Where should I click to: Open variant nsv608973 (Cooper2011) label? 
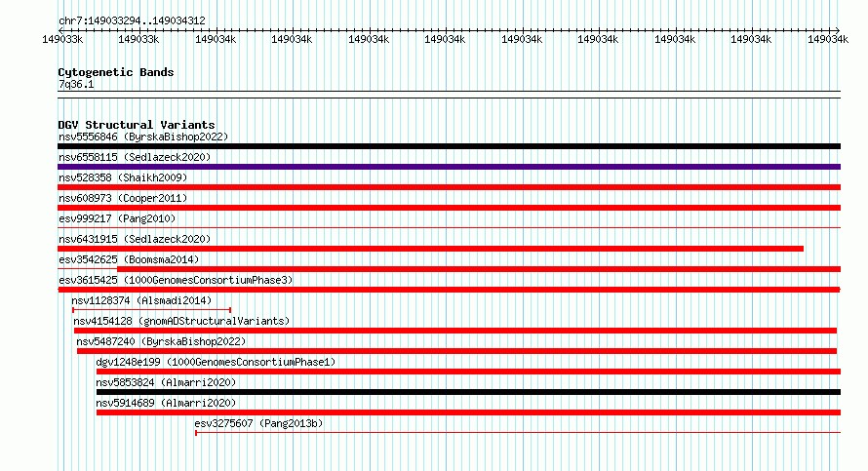pyautogui.click(x=123, y=198)
